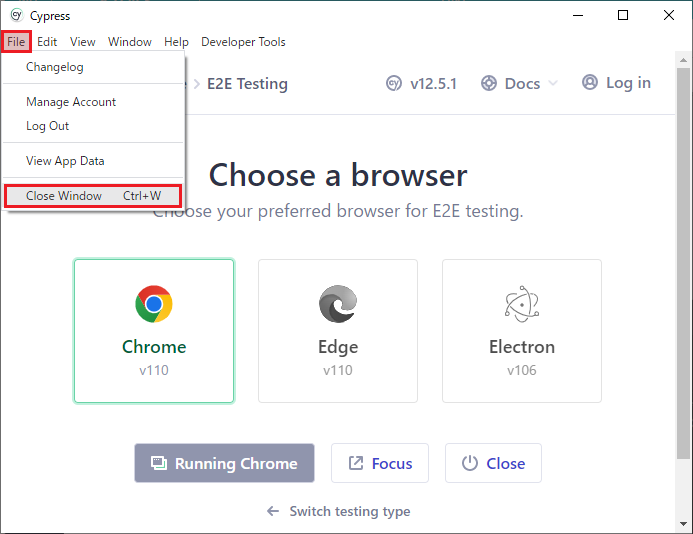Click the Cypress logo beside v12.5.1
Image resolution: width=693 pixels, height=534 pixels.
394,83
